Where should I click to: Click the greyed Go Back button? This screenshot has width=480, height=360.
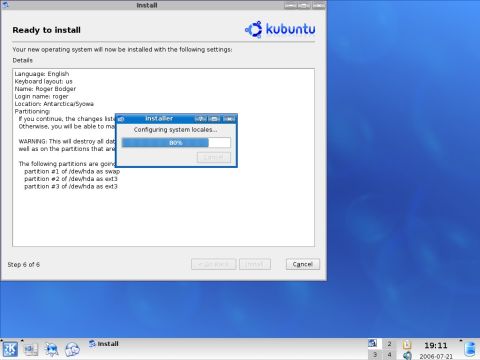(214, 264)
